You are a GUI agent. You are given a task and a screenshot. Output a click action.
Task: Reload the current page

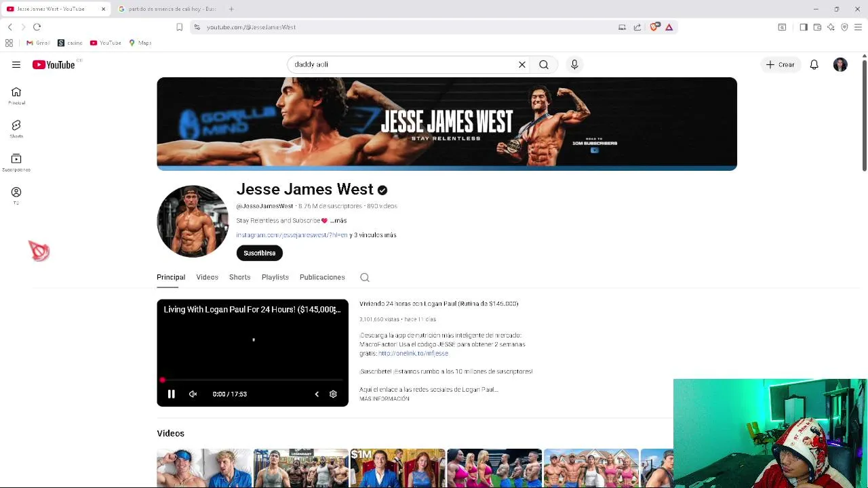tap(37, 27)
